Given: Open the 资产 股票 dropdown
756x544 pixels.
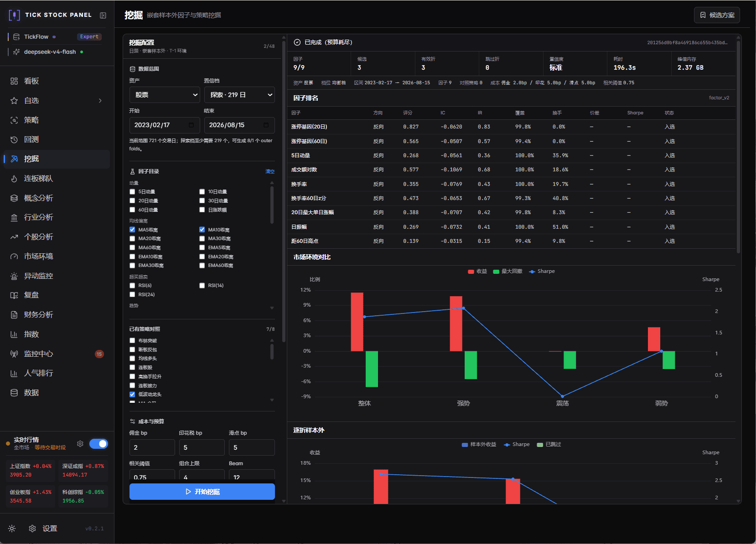Looking at the screenshot, I should pyautogui.click(x=165, y=95).
